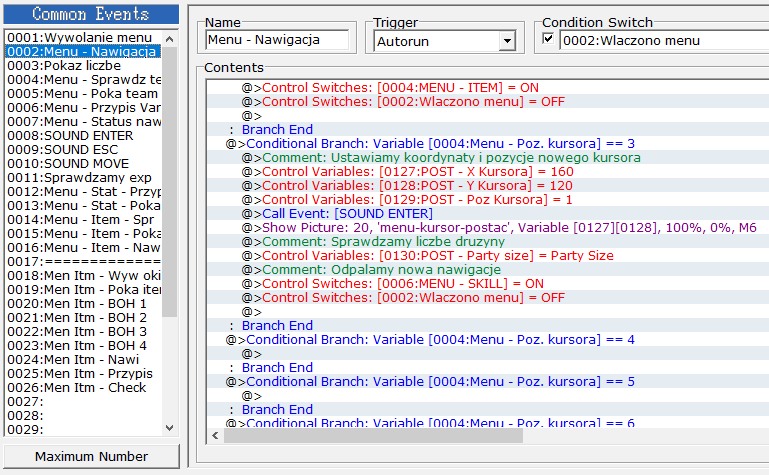Select '0018:Men Itm - Wyw oki' event
769x475 pixels.
[82, 275]
